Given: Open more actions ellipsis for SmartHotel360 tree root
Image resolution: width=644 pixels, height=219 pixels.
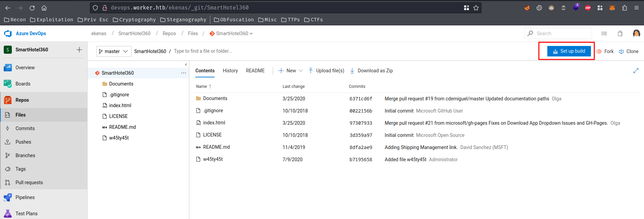Looking at the screenshot, I should click(183, 73).
